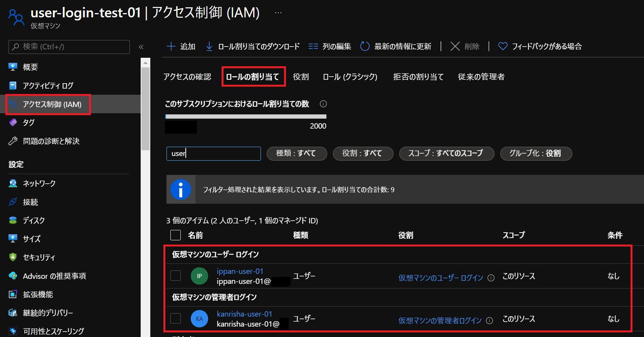Switch to the ロール (クラシック) tab
This screenshot has width=644, height=337.
pyautogui.click(x=350, y=77)
